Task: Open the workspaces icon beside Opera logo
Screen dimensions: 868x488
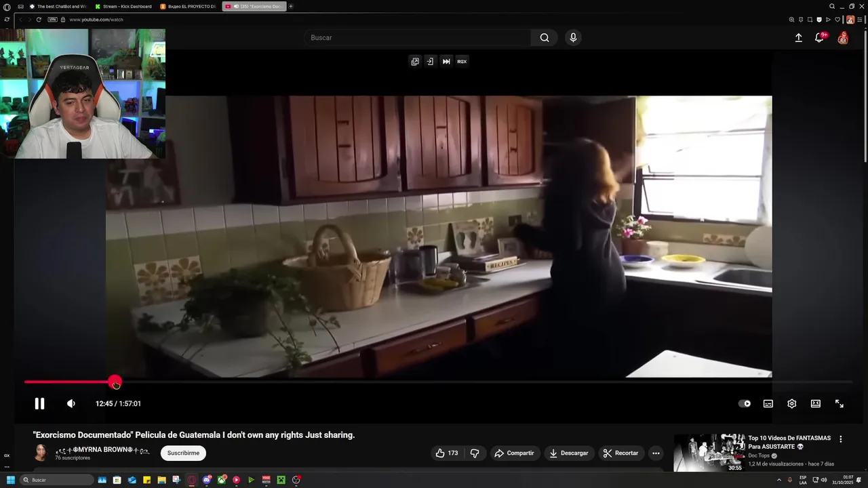Action: tap(20, 6)
